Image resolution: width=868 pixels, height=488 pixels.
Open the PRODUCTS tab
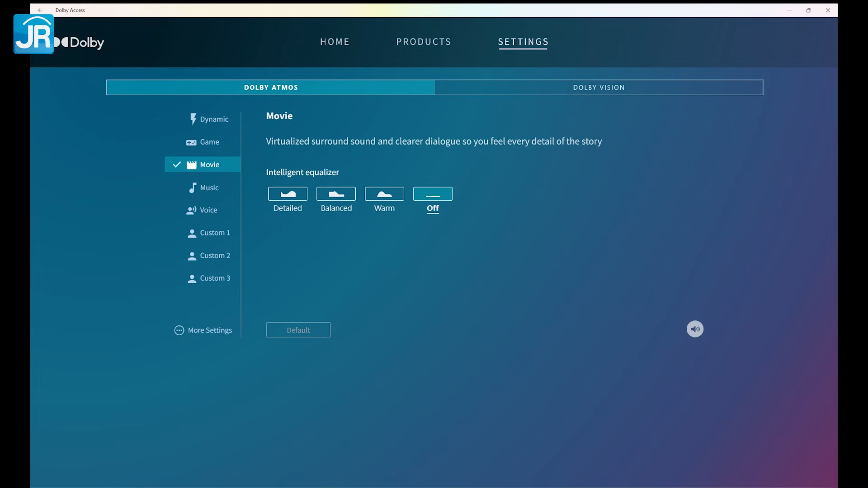(424, 42)
